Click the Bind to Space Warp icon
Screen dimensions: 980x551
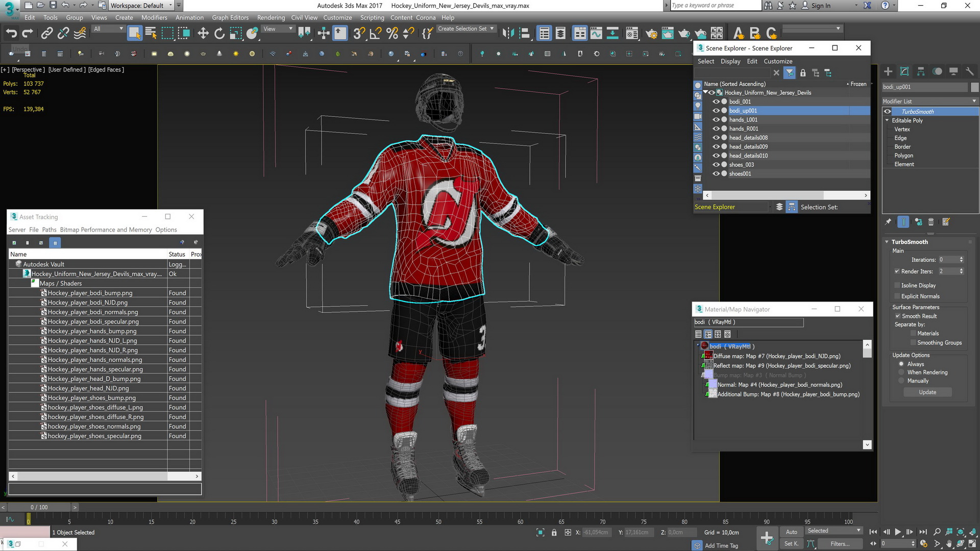pos(80,34)
